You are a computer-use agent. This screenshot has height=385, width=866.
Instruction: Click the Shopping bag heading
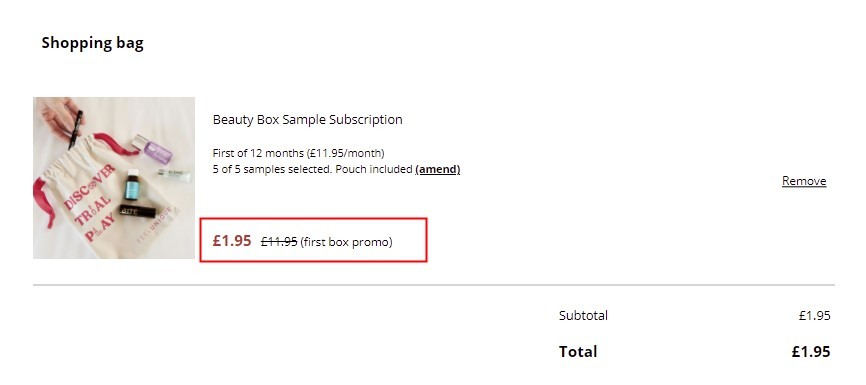[92, 43]
